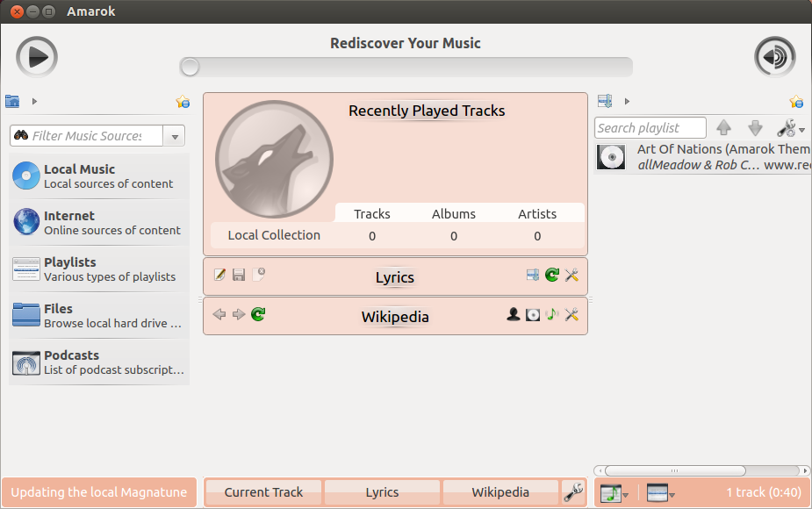Viewport: 812px width, 509px height.
Task: Open Wikipedia applet settings tools icon
Action: 571,314
